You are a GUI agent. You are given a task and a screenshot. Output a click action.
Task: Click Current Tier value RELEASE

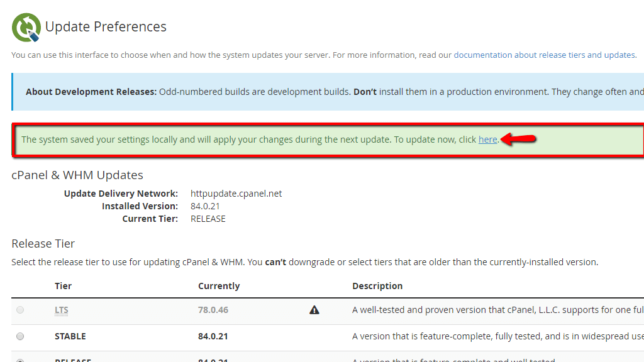click(x=208, y=219)
